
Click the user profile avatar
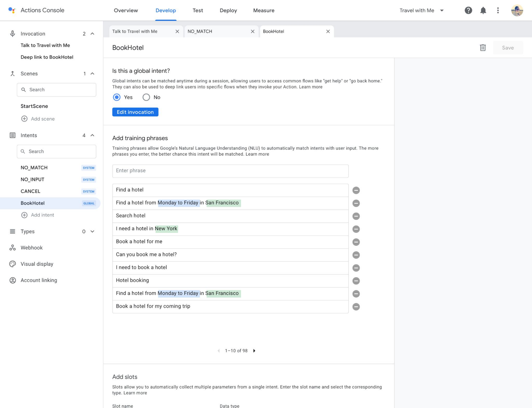click(x=517, y=10)
